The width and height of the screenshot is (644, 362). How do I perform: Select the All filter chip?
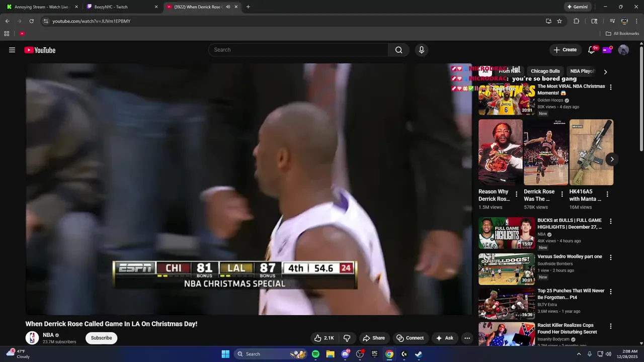point(485,71)
